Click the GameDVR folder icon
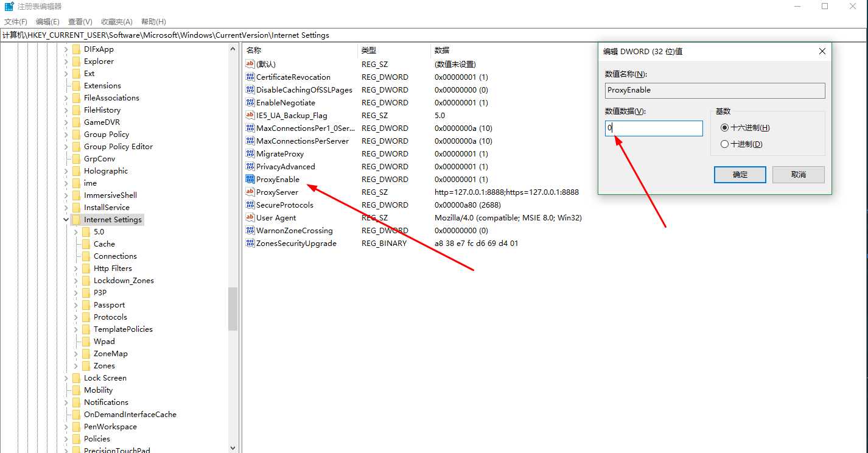Image resolution: width=868 pixels, height=453 pixels. pos(76,122)
